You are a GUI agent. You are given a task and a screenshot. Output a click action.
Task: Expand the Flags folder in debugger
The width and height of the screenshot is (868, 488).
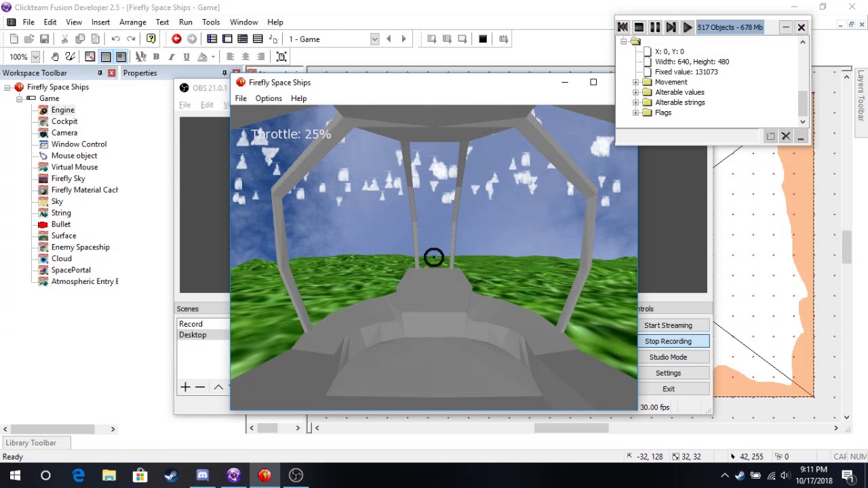[636, 113]
